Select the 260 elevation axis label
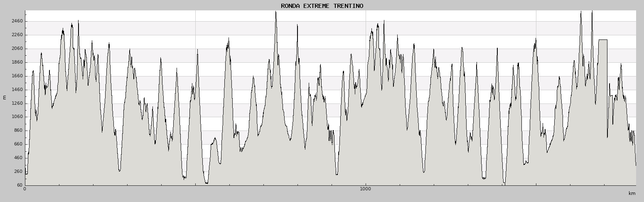Viewport: 644px width, 202px height. (x=18, y=172)
